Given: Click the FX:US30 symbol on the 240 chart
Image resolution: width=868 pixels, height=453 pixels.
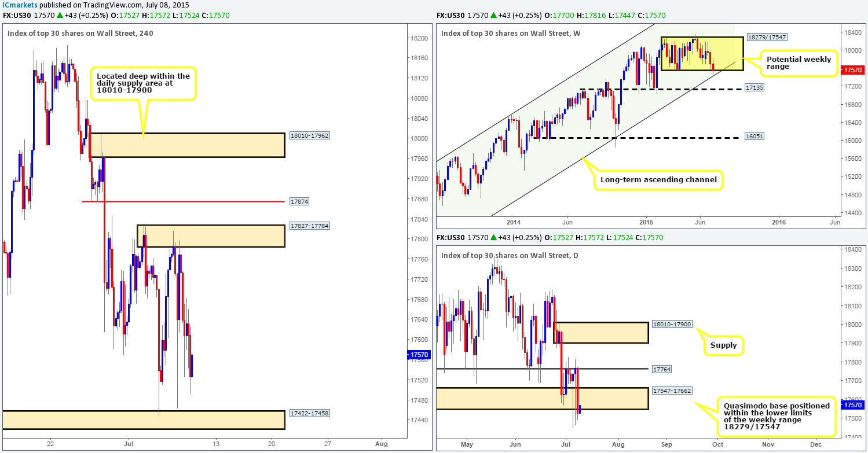Looking at the screenshot, I should click(17, 15).
